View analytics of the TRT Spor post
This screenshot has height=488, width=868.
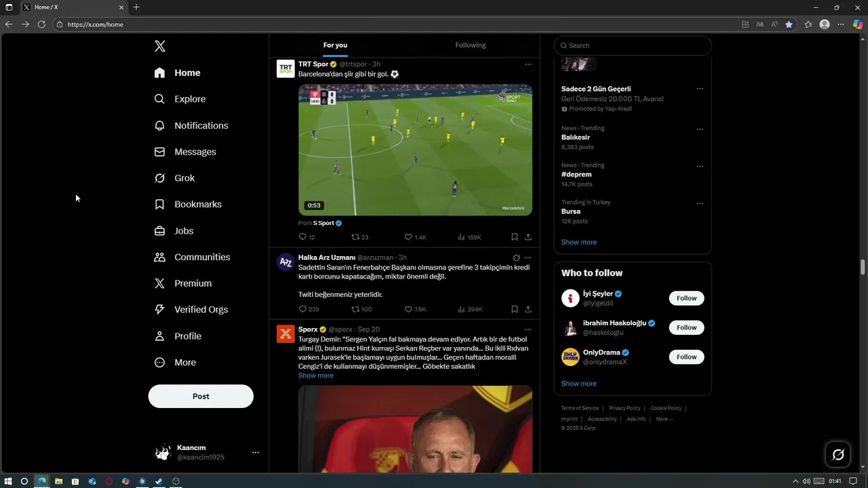click(x=469, y=237)
